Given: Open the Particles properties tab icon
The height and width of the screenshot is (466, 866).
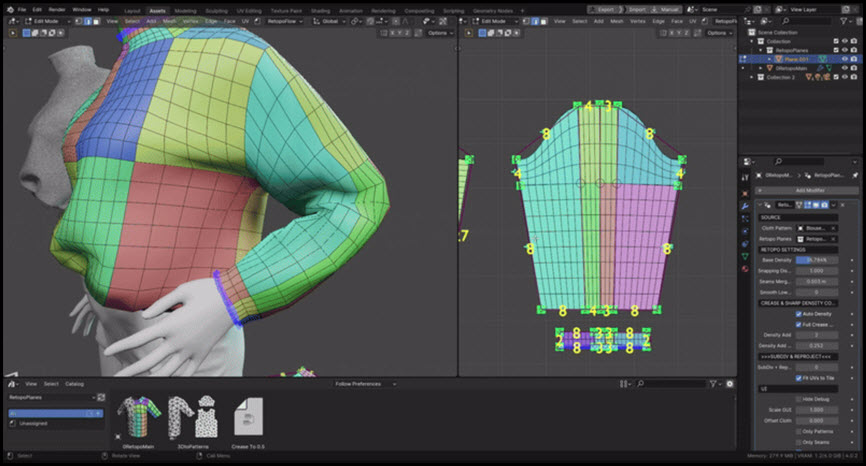Looking at the screenshot, I should tap(745, 219).
